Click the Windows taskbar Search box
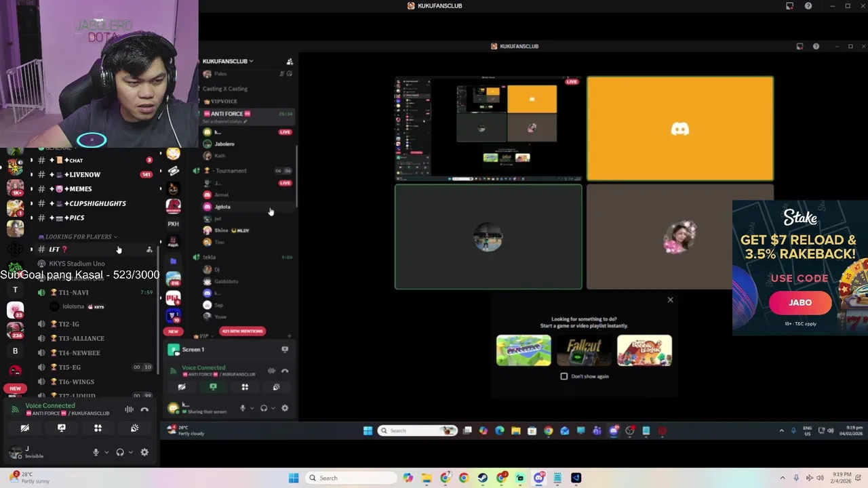Viewport: 868px width, 488px height. tap(350, 478)
